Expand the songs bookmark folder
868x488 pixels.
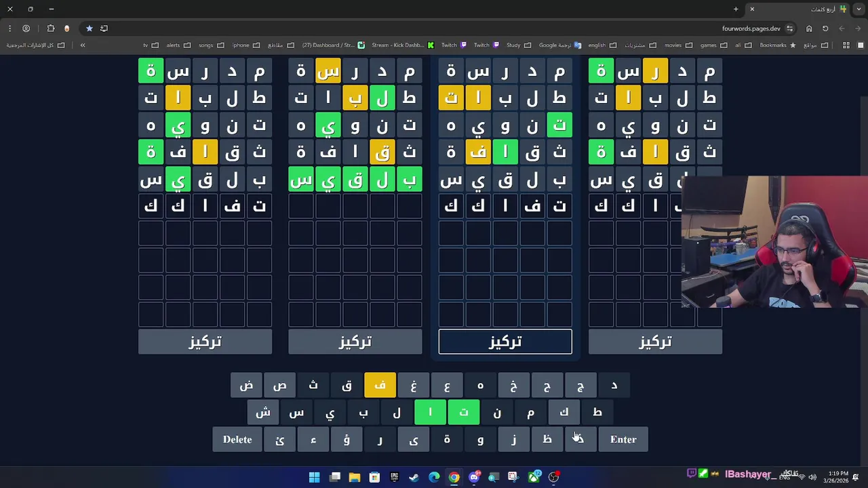[x=212, y=45]
